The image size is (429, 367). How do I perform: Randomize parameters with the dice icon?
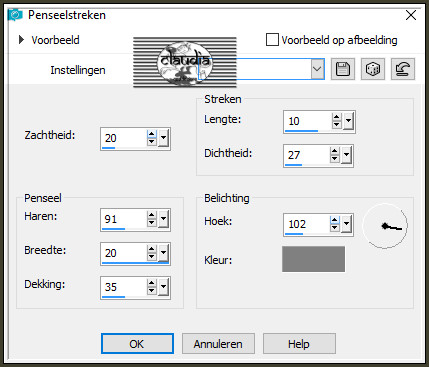coord(373,69)
